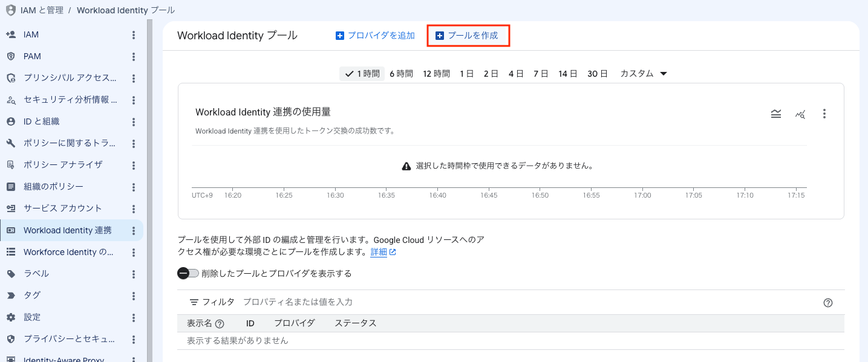
Task: Click the IAM と管理 shield icon
Action: pyautogui.click(x=10, y=10)
